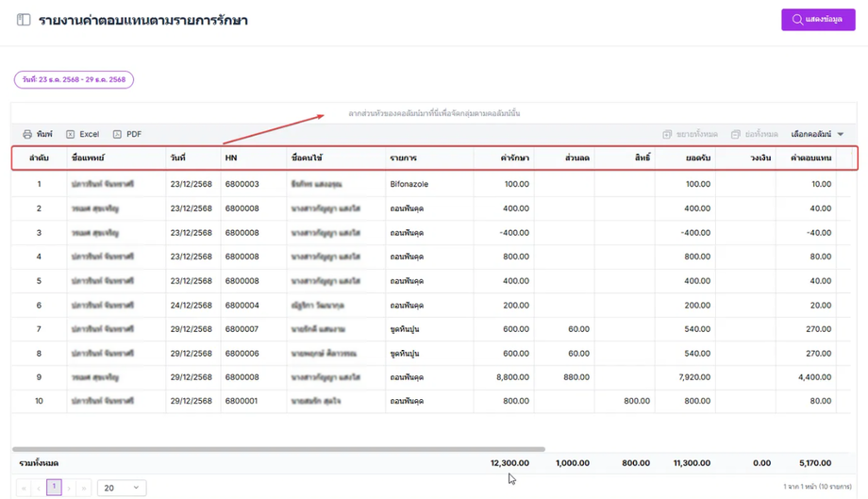Screen dimensions: 868x499
Task: Click the expand all (ขยายทั้งหมด) icon
Action: [667, 135]
